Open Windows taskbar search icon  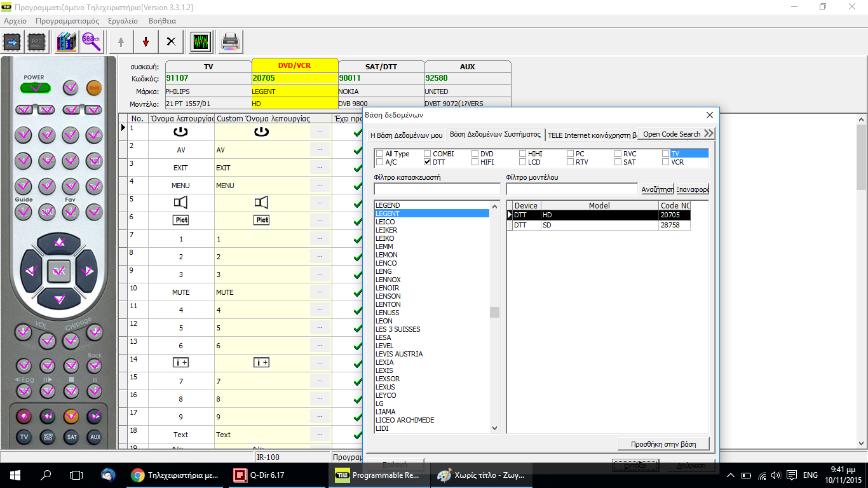pos(46,475)
